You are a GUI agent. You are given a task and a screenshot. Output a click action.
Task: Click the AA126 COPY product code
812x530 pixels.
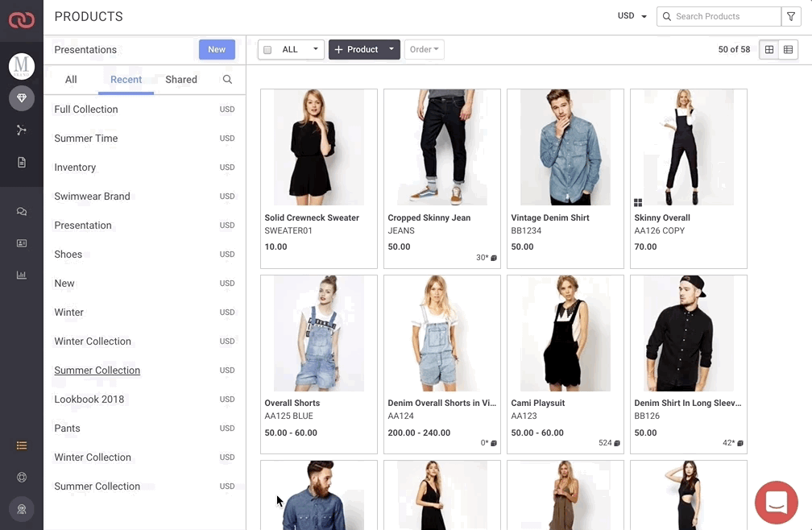(660, 231)
